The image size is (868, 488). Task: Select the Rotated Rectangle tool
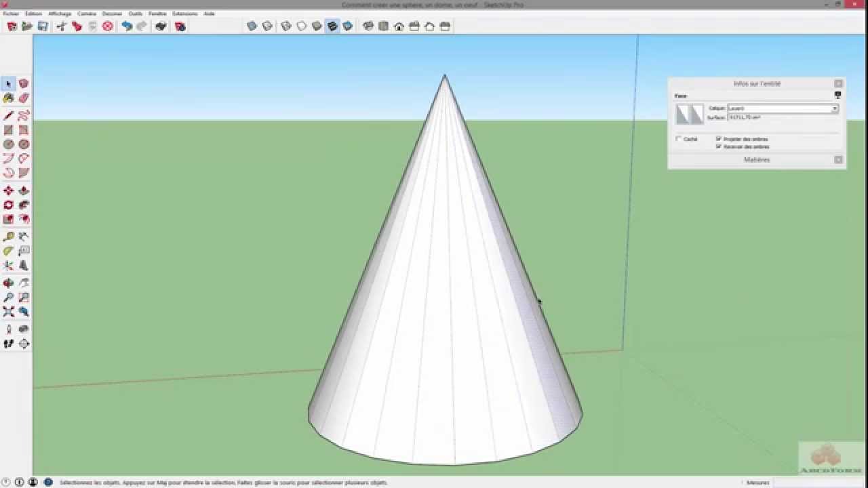tap(24, 129)
